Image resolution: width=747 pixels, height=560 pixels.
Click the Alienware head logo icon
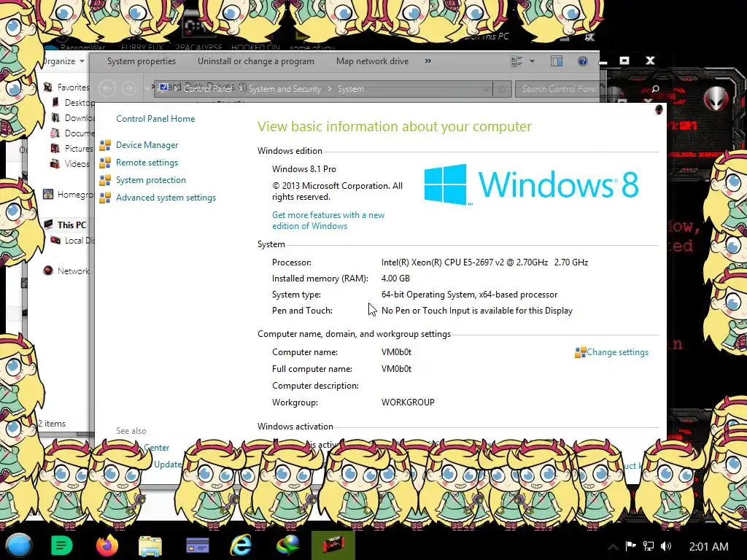coord(716,98)
